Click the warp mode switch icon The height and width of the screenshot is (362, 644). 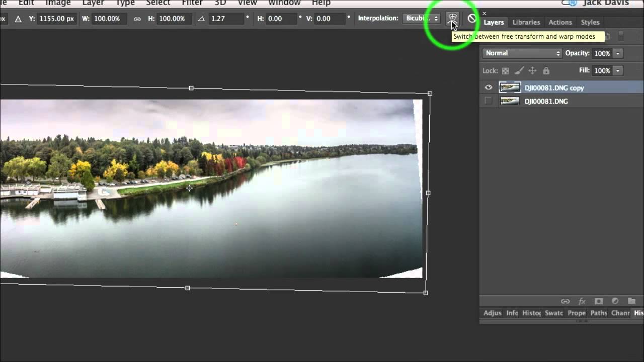point(453,19)
